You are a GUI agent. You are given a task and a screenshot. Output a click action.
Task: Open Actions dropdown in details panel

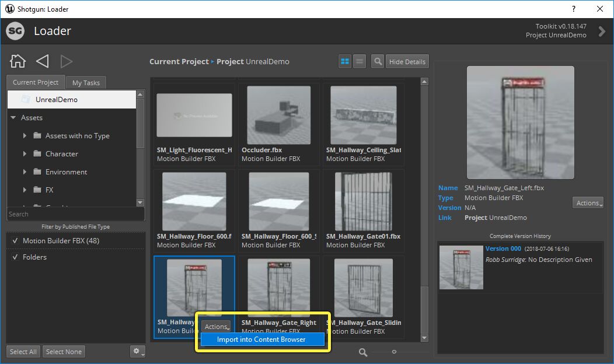click(x=588, y=203)
